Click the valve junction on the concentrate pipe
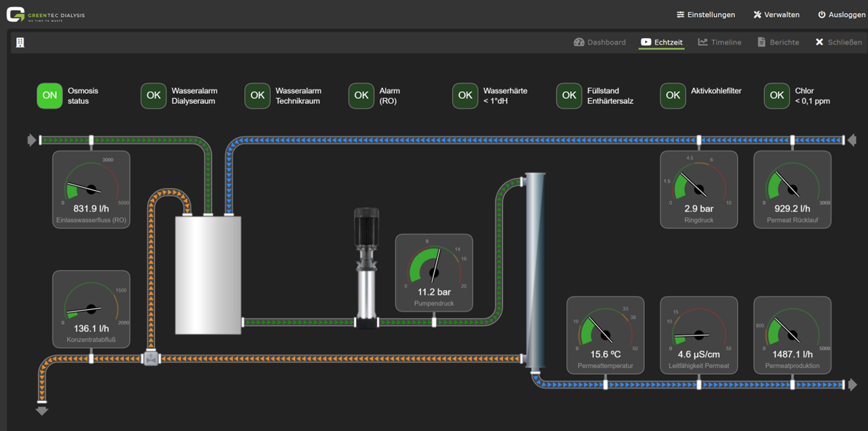868x431 pixels. [x=150, y=358]
